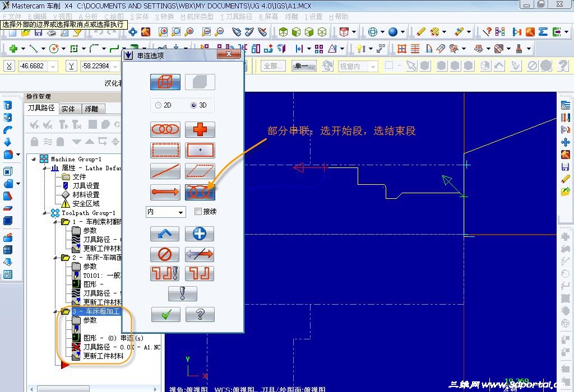Open the H帮助 menu

click(x=339, y=17)
